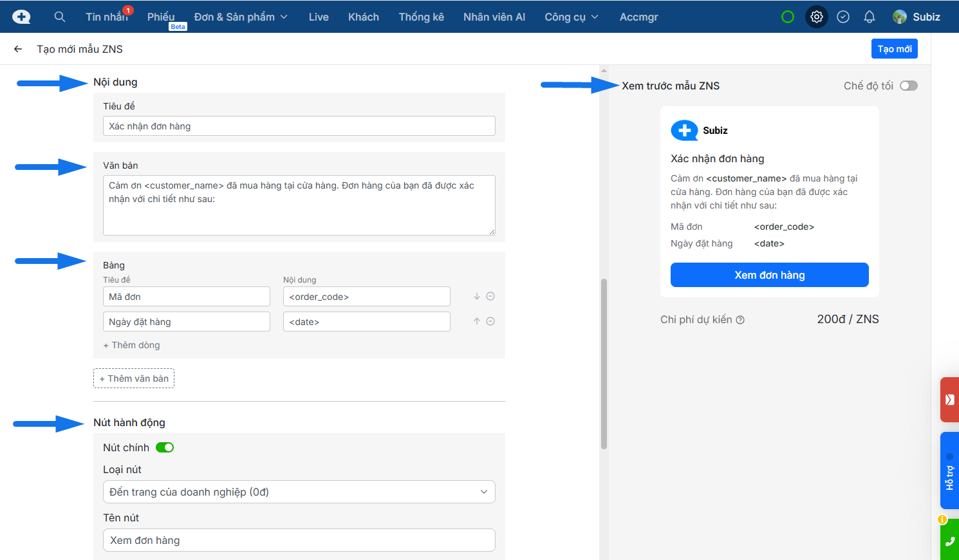Expand the Đơn & Sản phẩm menu

pos(241,17)
